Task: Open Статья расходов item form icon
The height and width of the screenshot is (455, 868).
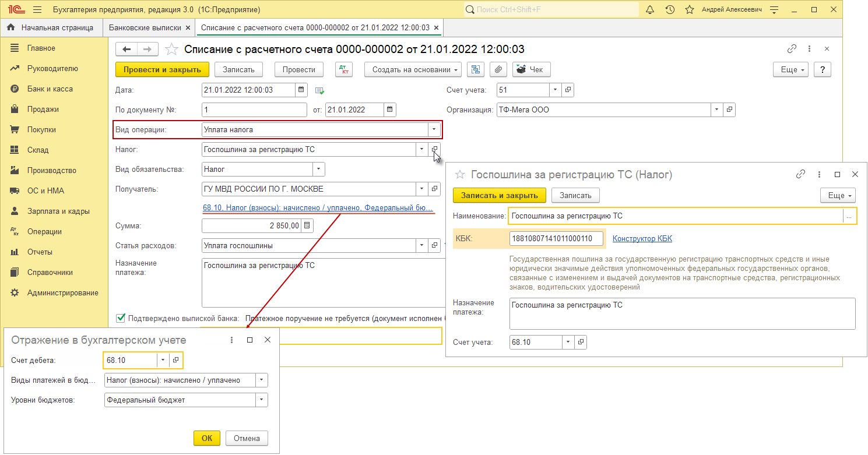Action: 435,245
